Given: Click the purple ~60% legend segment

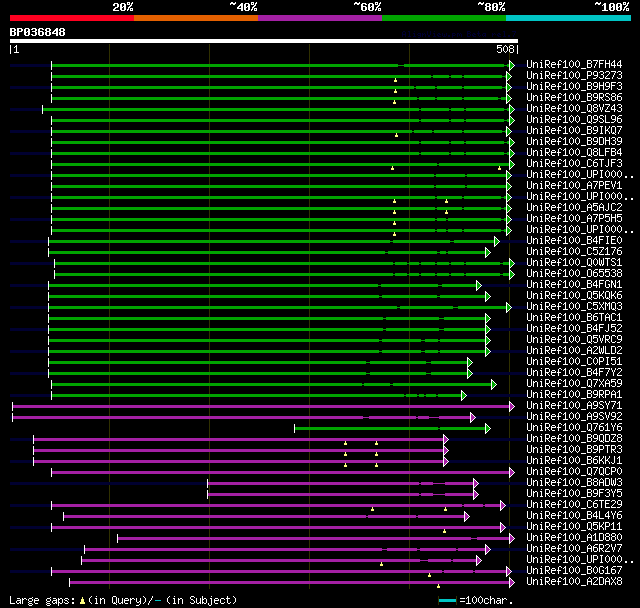Looking at the screenshot, I should [320, 18].
